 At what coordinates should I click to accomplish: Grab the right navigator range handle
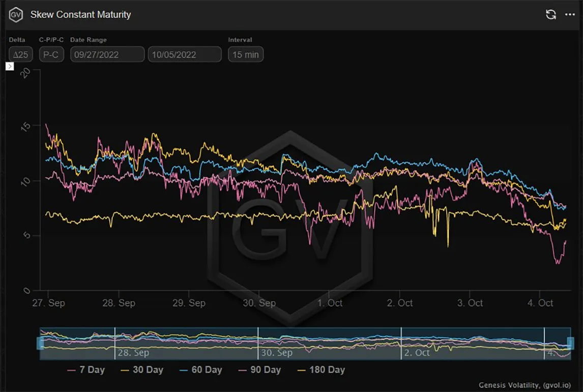coord(570,343)
